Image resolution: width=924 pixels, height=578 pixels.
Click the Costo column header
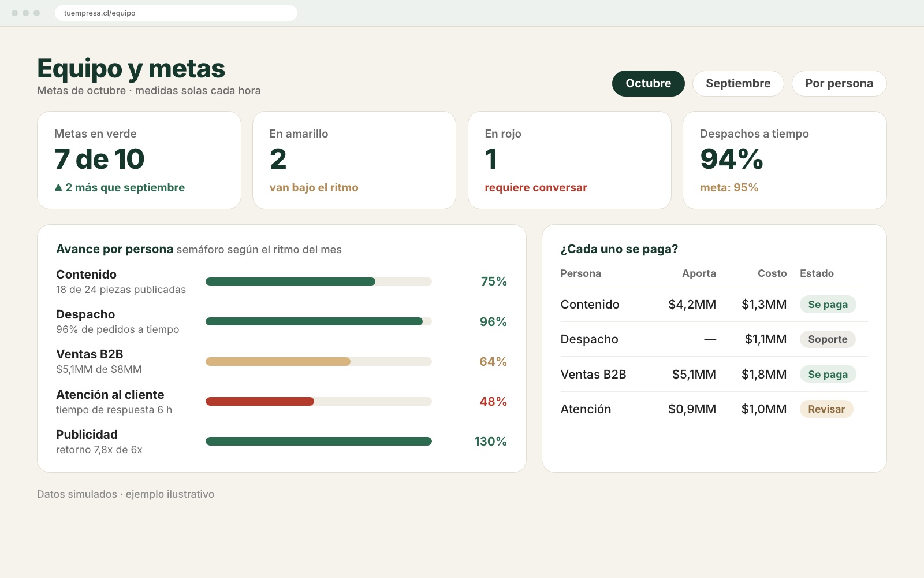pos(772,273)
